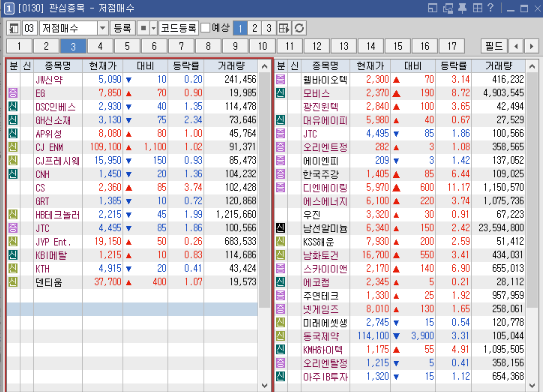Click the window copy icon in title bar

[x=448, y=8]
